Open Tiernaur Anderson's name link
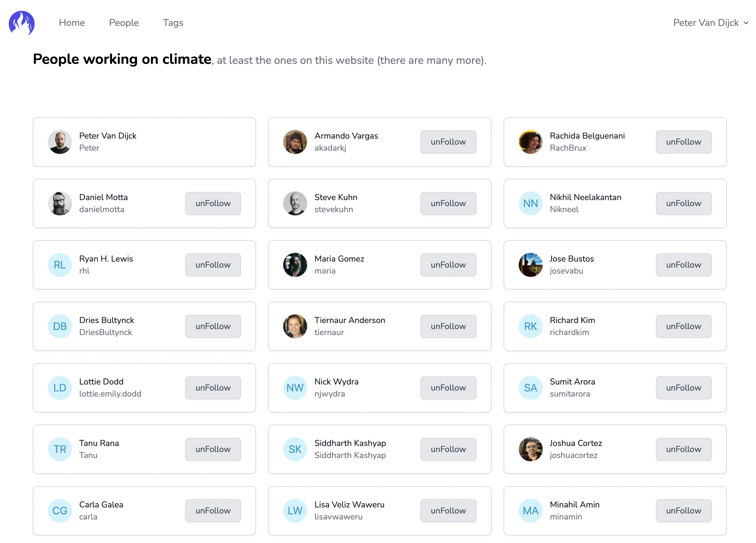Image resolution: width=756 pixels, height=543 pixels. click(x=349, y=320)
